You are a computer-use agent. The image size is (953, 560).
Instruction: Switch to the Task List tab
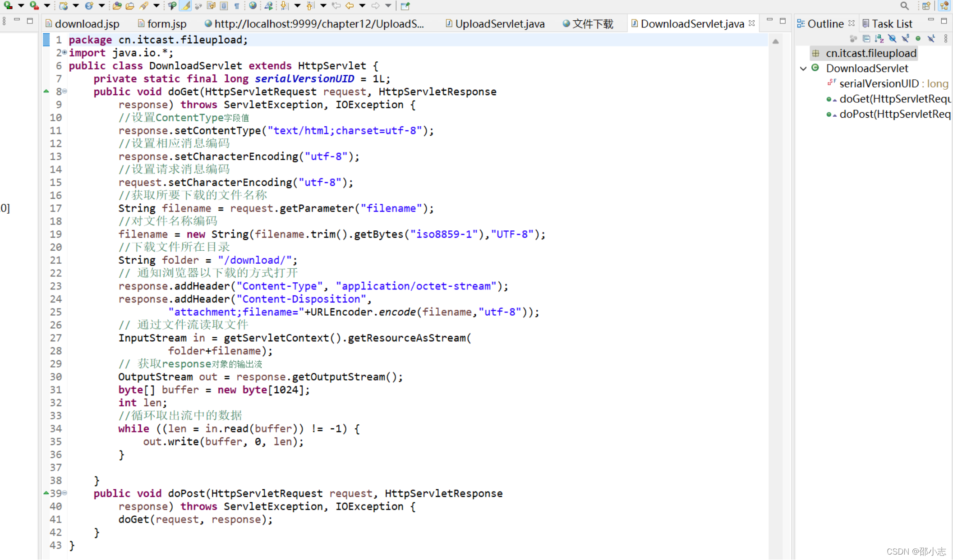887,24
